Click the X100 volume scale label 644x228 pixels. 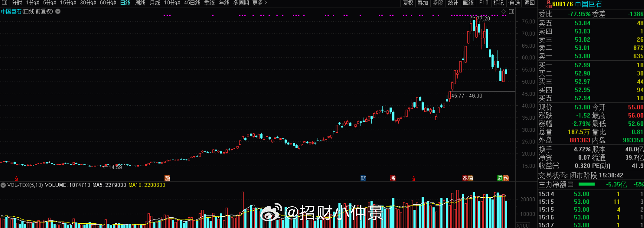point(523,225)
